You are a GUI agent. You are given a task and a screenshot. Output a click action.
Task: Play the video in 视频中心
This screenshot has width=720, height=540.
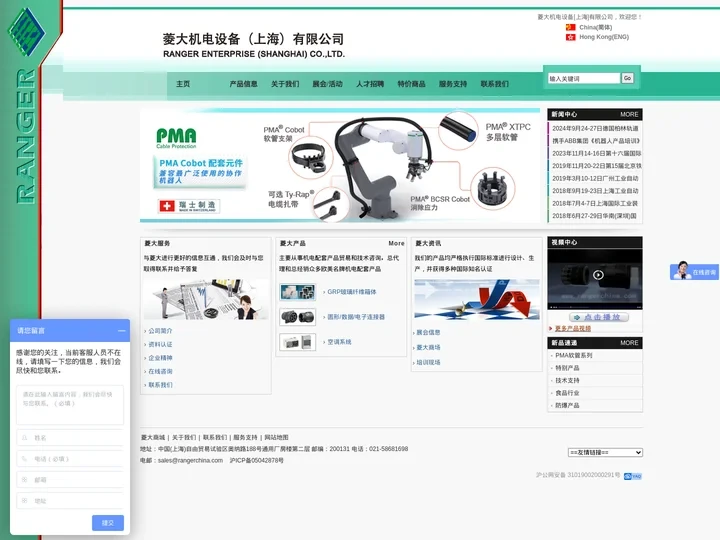point(598,275)
